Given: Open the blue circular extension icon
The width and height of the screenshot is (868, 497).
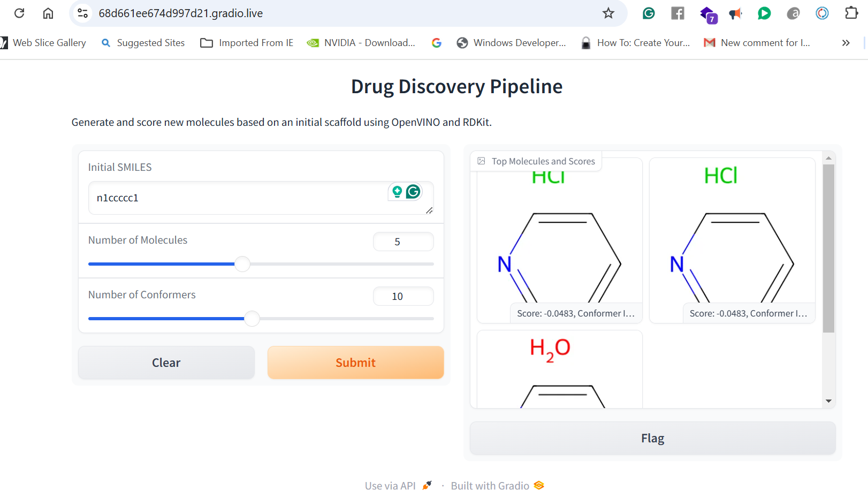Looking at the screenshot, I should pyautogui.click(x=822, y=13).
